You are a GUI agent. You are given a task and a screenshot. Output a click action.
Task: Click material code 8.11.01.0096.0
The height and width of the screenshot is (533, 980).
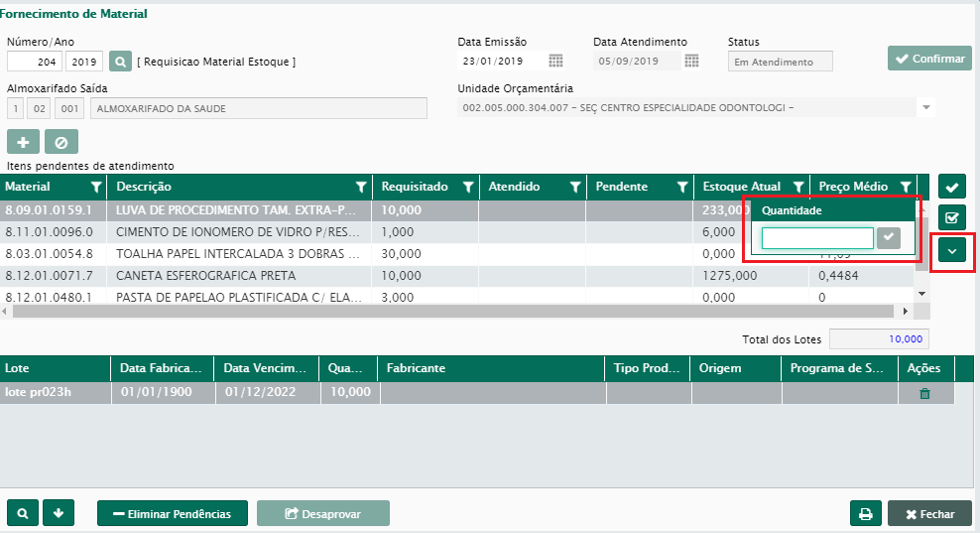point(50,232)
